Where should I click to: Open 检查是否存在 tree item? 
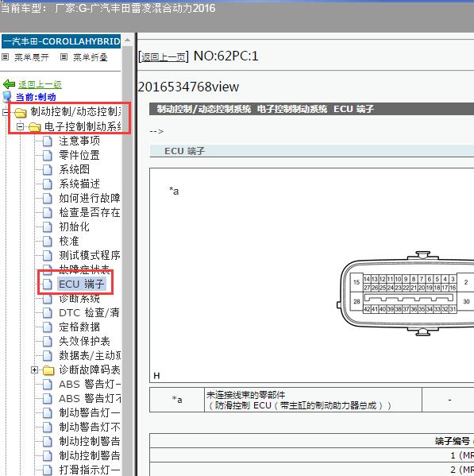pyautogui.click(x=90, y=212)
